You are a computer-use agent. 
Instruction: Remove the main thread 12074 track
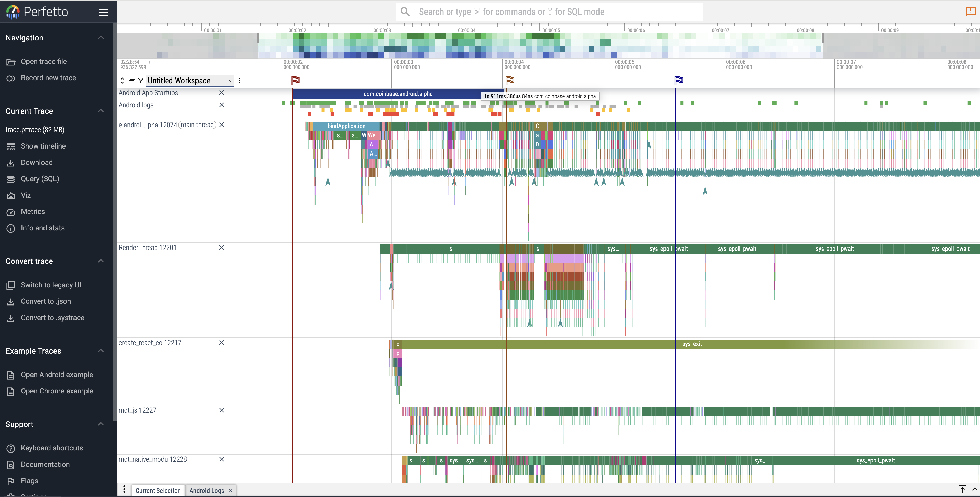(221, 125)
